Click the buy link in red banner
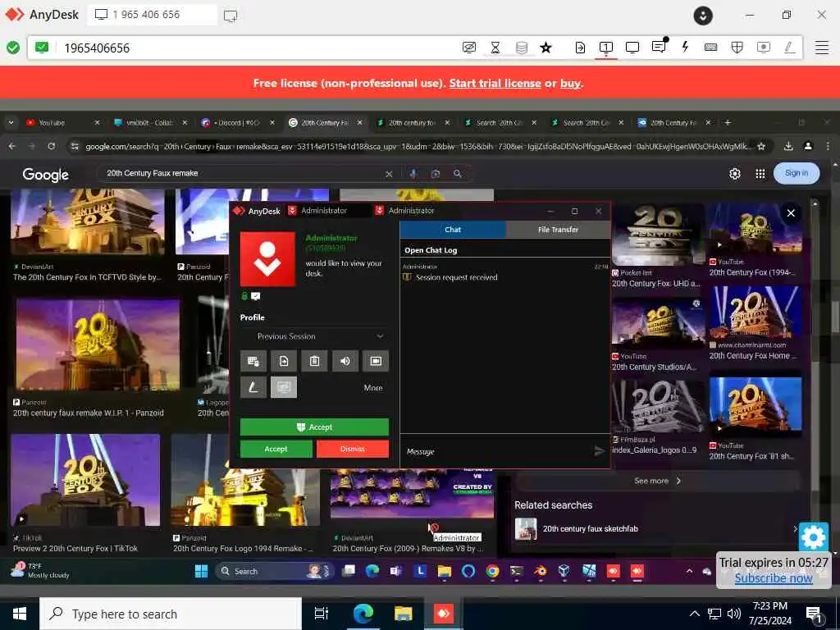This screenshot has height=630, width=840. tap(570, 83)
